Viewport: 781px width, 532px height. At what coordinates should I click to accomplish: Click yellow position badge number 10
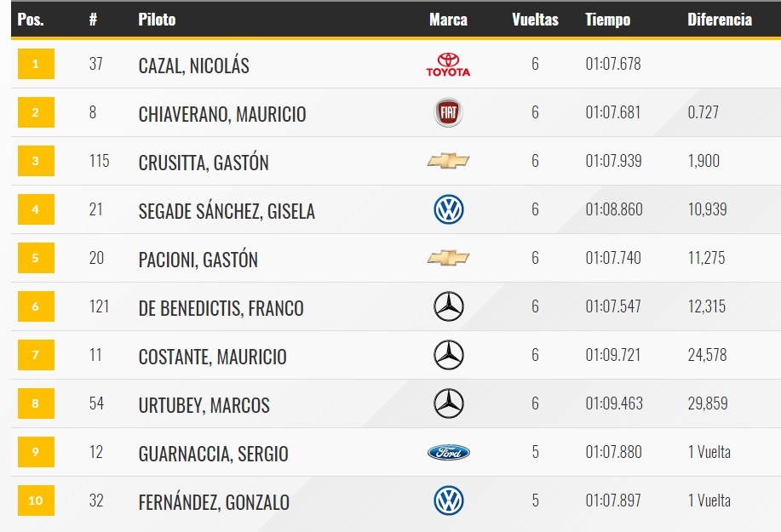36,501
